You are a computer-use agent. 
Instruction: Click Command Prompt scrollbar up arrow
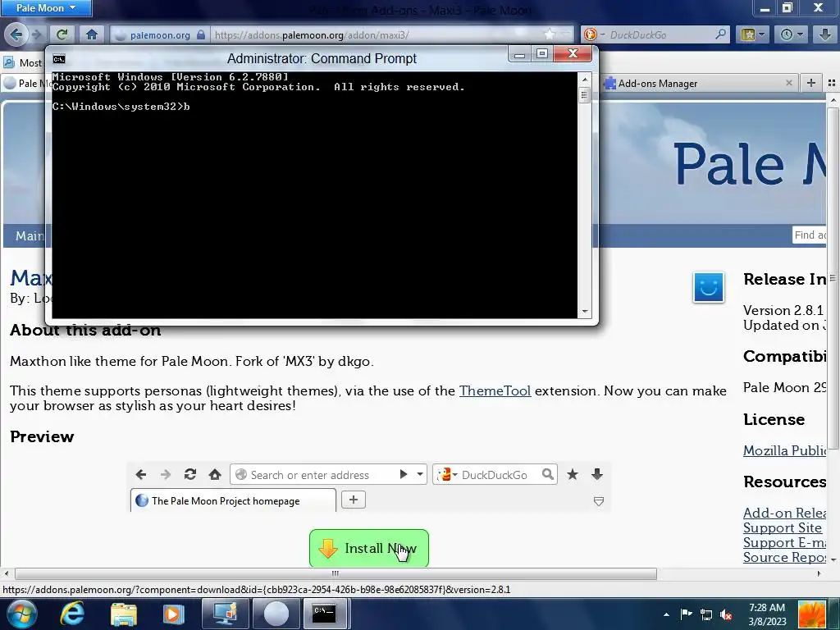coord(585,80)
